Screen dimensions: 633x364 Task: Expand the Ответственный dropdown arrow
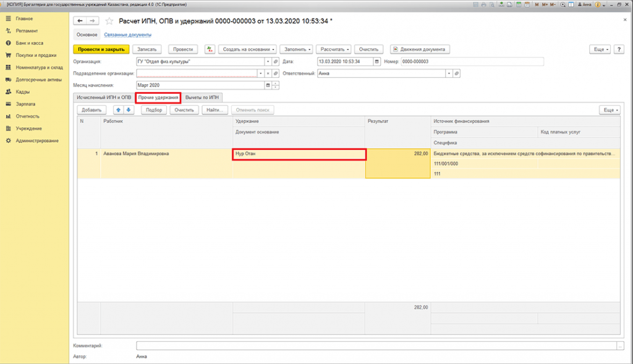point(448,74)
